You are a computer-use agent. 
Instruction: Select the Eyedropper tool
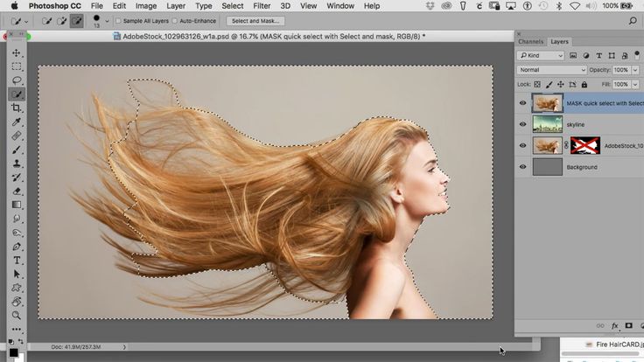17,122
